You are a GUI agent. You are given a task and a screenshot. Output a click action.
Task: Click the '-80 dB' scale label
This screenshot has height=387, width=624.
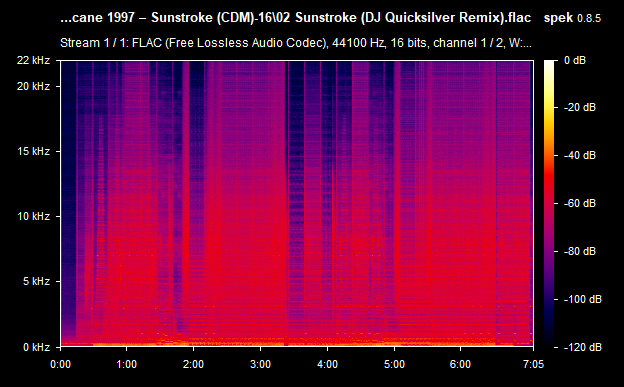(x=580, y=251)
